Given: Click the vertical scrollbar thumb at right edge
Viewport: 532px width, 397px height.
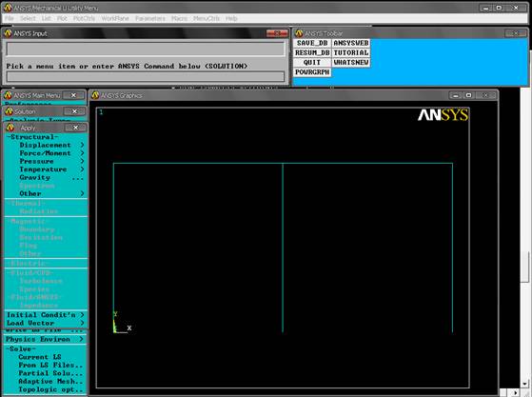Looking at the screenshot, I should point(525,267).
